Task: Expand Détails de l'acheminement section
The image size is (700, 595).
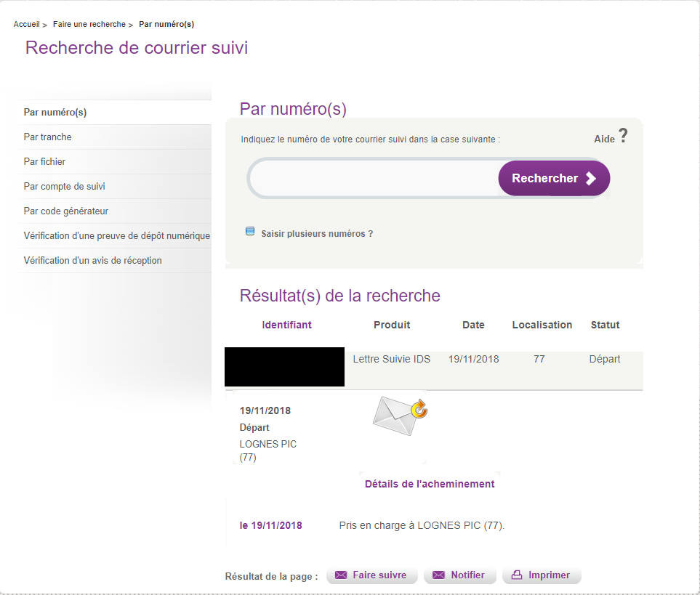Action: point(430,484)
